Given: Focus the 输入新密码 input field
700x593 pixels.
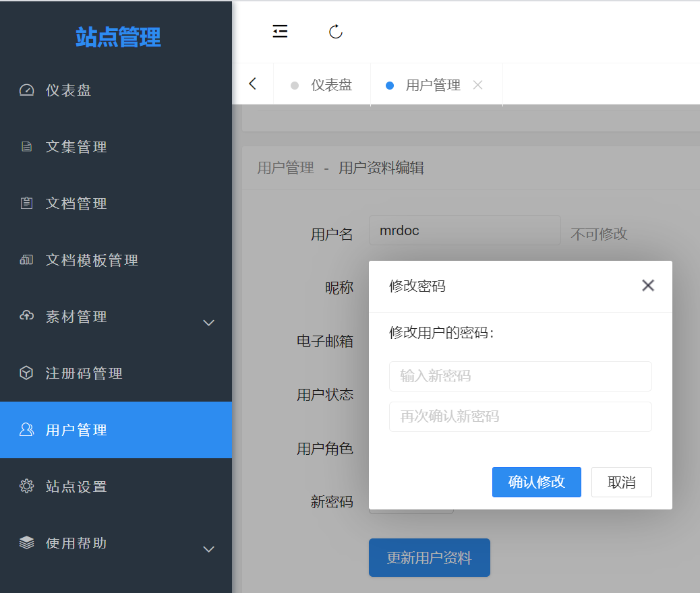Looking at the screenshot, I should (520, 376).
